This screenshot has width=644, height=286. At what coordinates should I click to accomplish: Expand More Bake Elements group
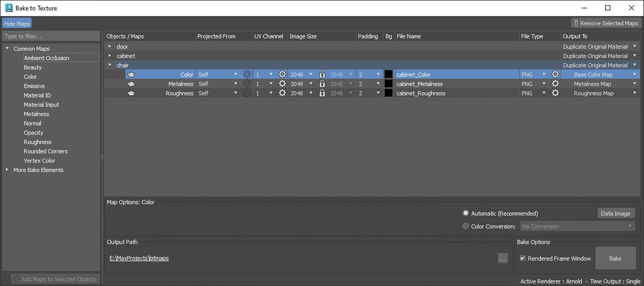[7, 170]
